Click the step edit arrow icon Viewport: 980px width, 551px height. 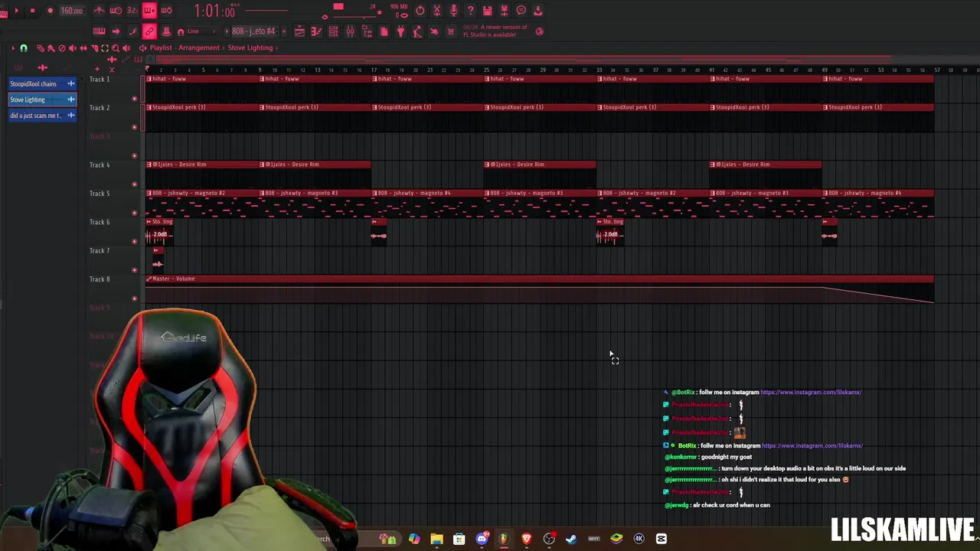116,31
